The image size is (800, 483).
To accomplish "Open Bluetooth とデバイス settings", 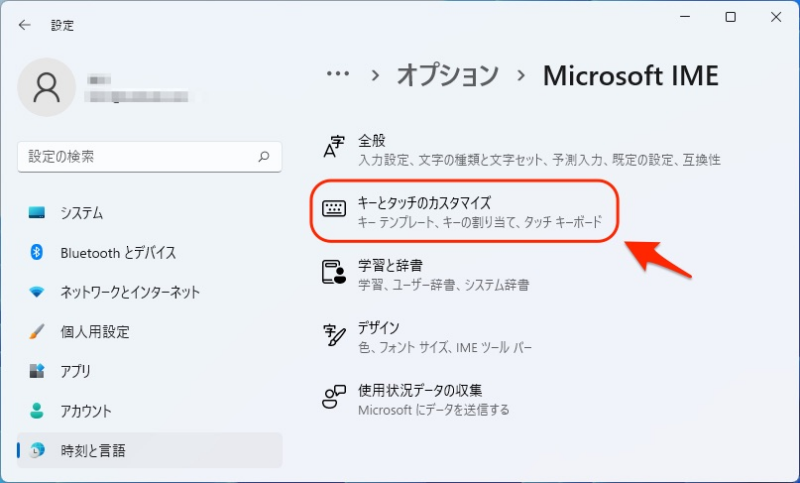I will point(149,252).
